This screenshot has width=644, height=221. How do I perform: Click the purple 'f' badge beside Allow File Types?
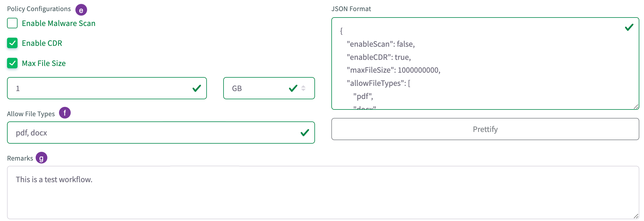pyautogui.click(x=65, y=113)
